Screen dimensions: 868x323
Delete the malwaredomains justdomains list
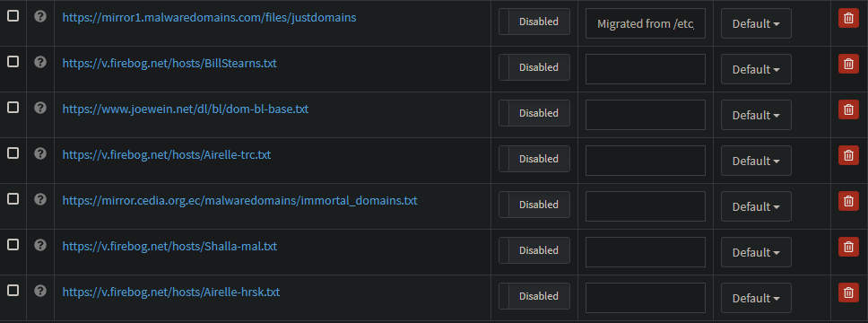coord(848,18)
